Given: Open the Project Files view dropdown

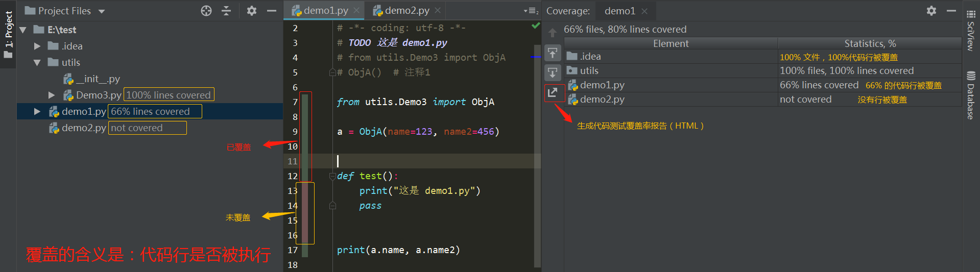Looking at the screenshot, I should click(x=102, y=11).
